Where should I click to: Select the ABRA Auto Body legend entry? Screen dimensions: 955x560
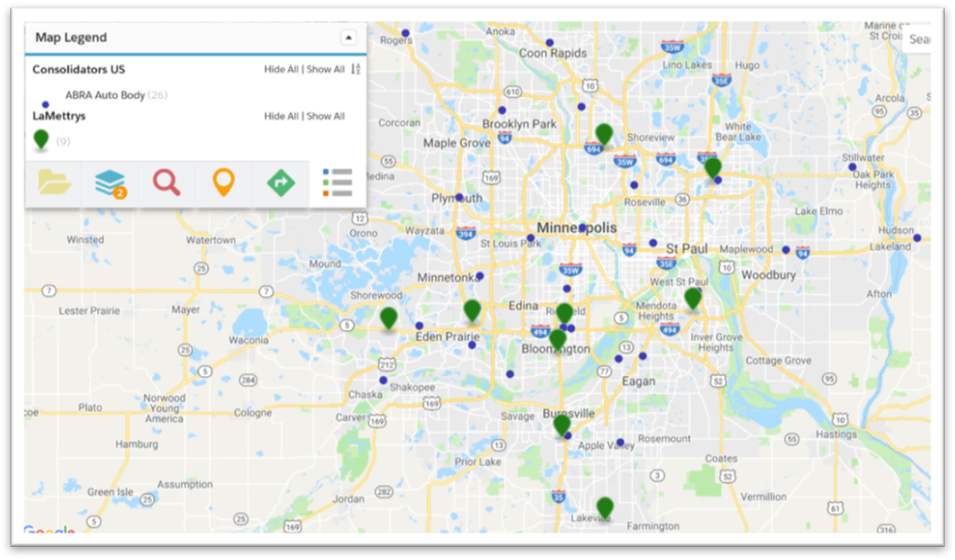(116, 95)
